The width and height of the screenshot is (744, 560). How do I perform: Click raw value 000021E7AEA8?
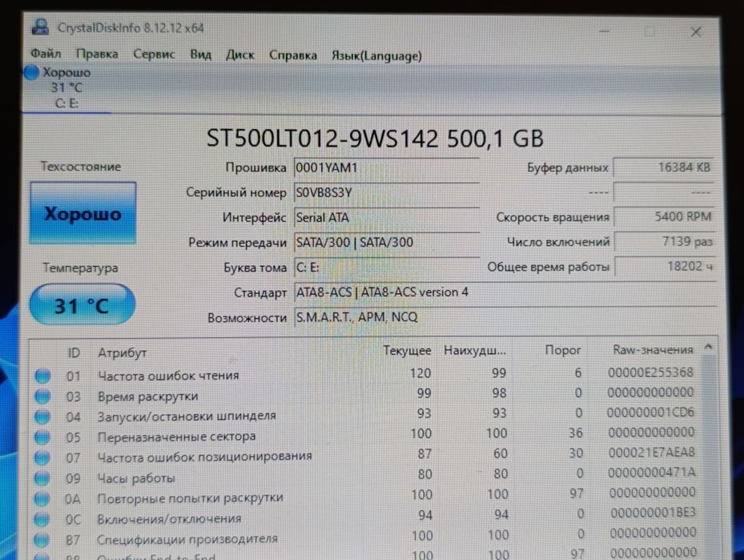(651, 453)
